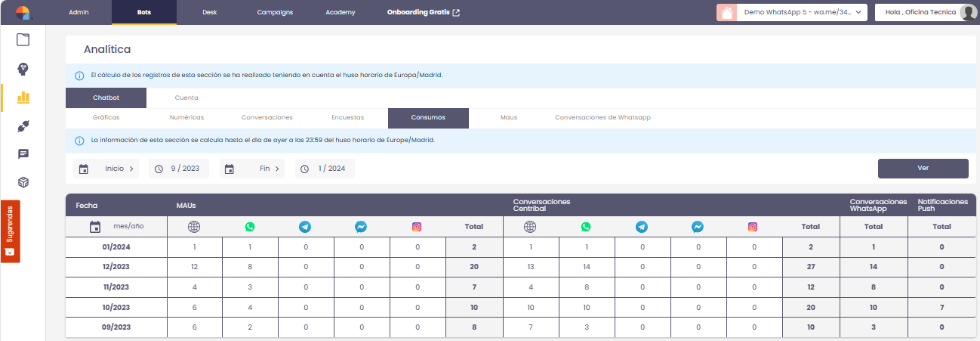Open the Campaigns menu item
The width and height of the screenshot is (980, 341).
[275, 13]
